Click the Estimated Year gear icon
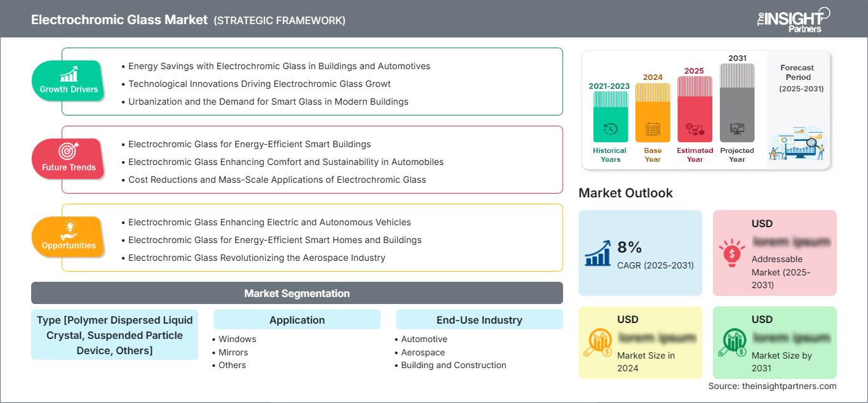 695,129
